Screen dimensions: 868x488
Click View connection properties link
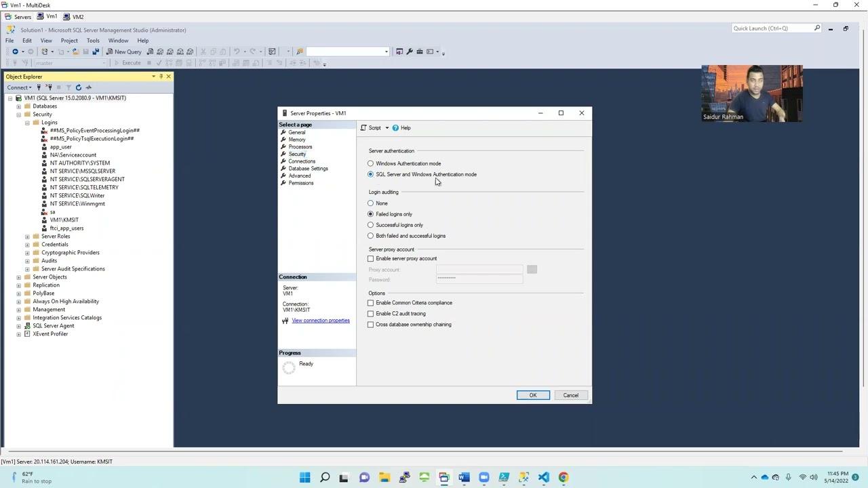coord(321,321)
